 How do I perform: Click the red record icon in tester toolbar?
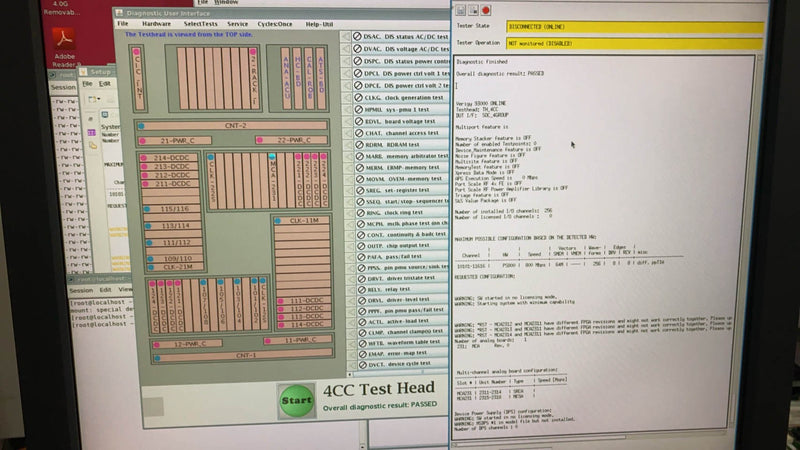click(x=486, y=10)
